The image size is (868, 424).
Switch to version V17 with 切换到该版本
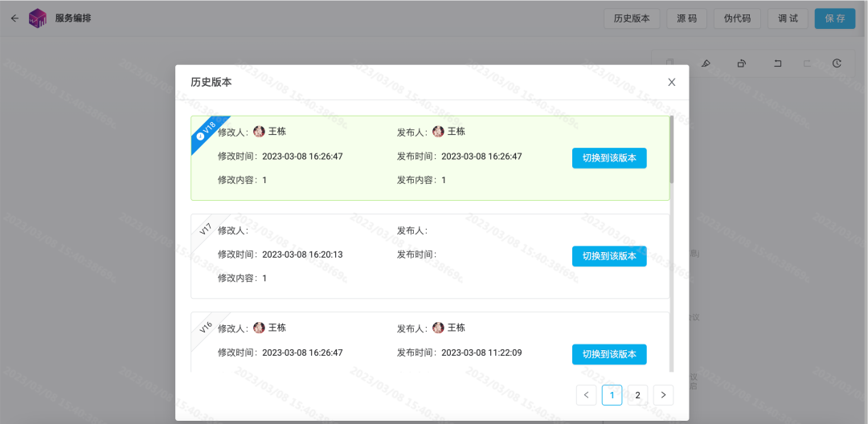coord(609,256)
